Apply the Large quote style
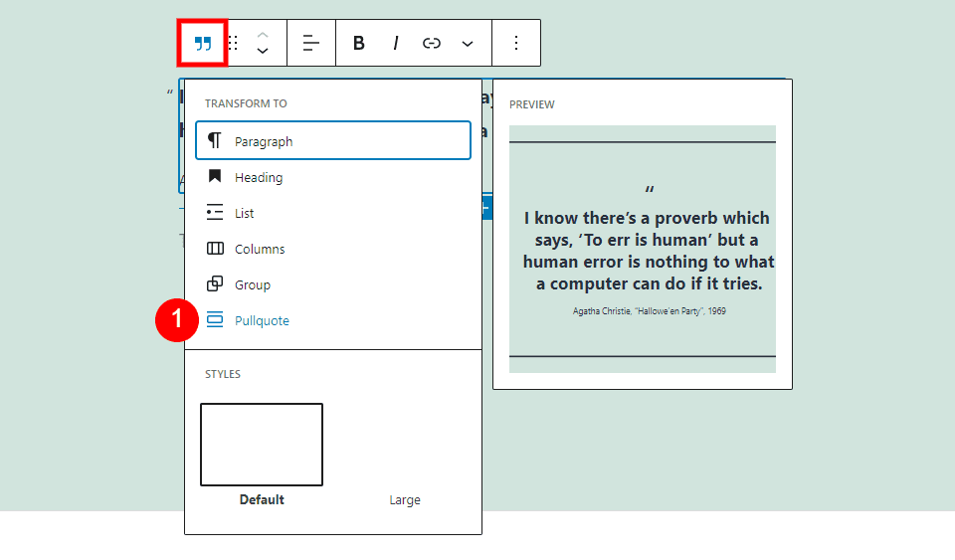 point(404,499)
